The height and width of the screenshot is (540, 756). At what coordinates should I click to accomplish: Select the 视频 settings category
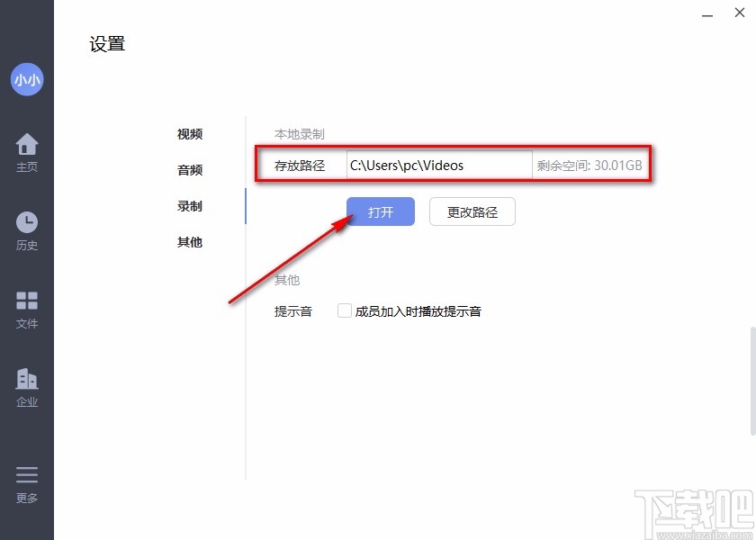point(189,134)
